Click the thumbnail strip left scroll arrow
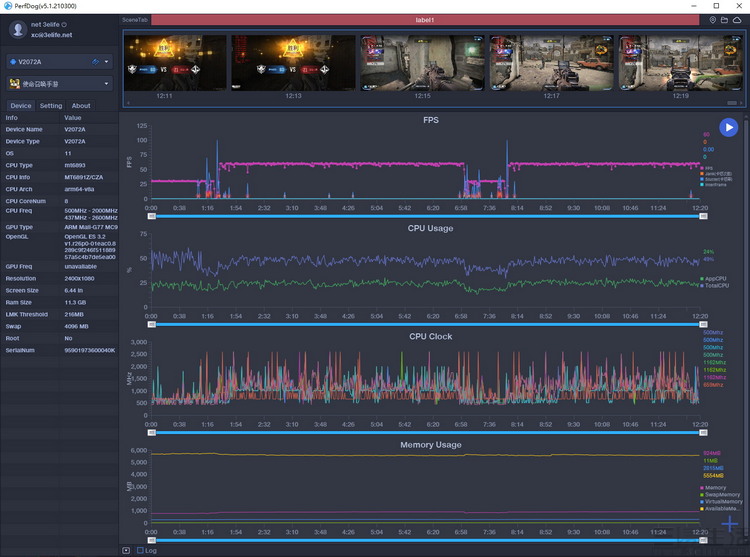Image resolution: width=750 pixels, height=557 pixels. click(128, 103)
